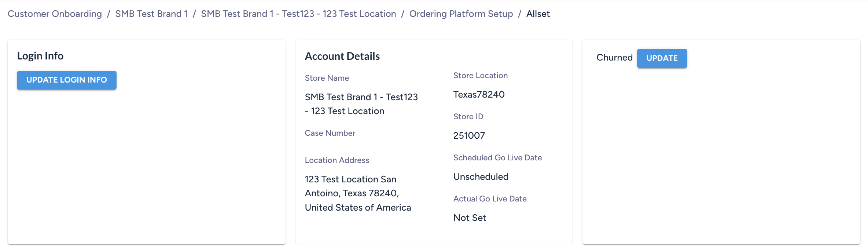Click the Account Details heading
The image size is (868, 251).
tap(342, 56)
